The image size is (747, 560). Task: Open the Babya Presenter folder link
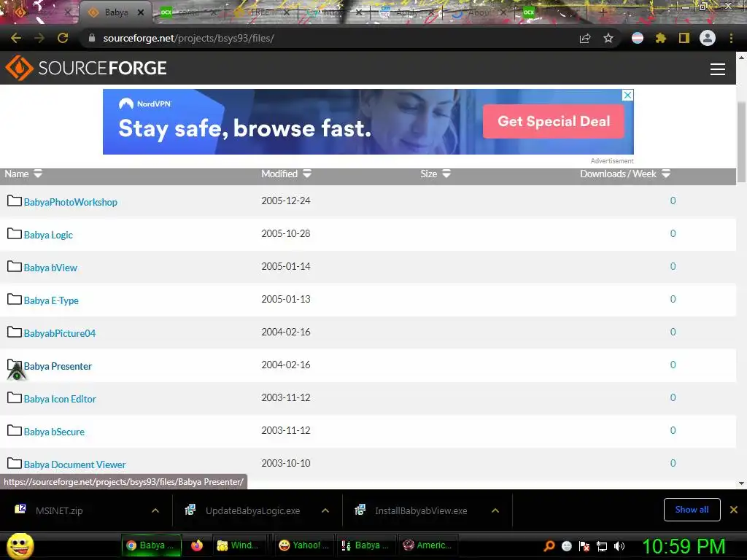58,366
